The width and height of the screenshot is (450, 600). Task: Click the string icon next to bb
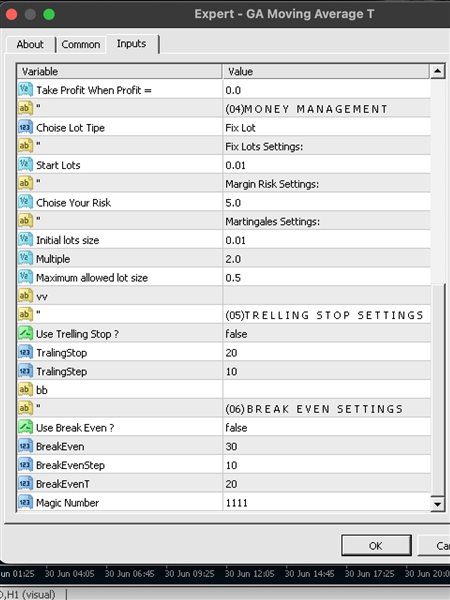click(x=25, y=390)
